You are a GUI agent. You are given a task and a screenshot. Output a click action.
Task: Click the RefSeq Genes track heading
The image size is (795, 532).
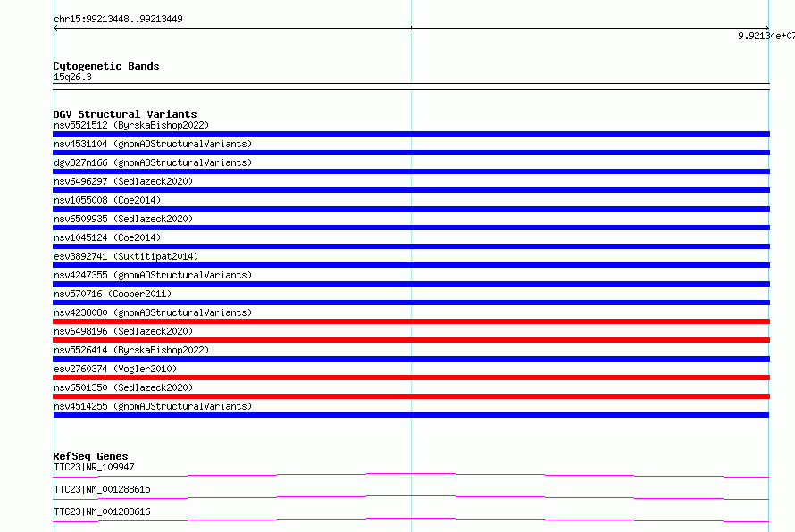click(90, 456)
